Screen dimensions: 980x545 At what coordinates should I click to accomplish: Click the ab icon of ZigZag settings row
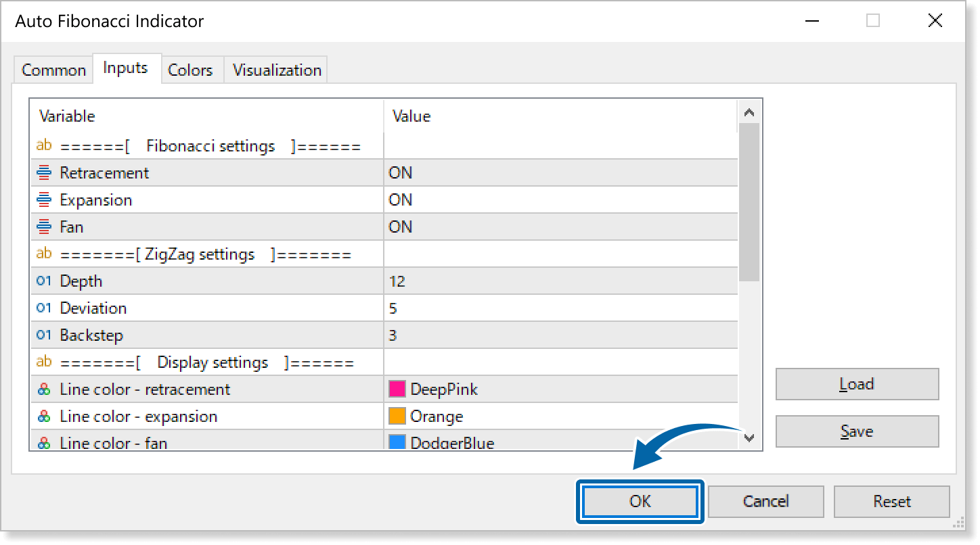tap(44, 254)
